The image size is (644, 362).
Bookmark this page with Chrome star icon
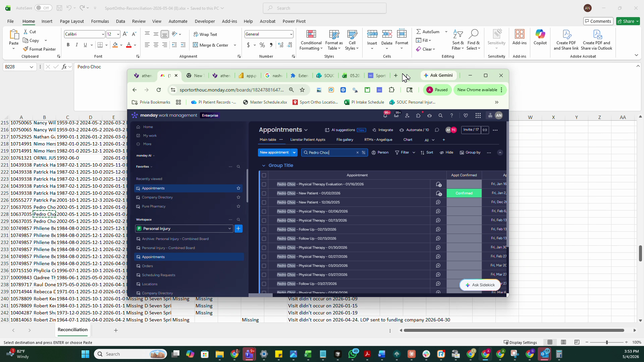click(x=302, y=90)
